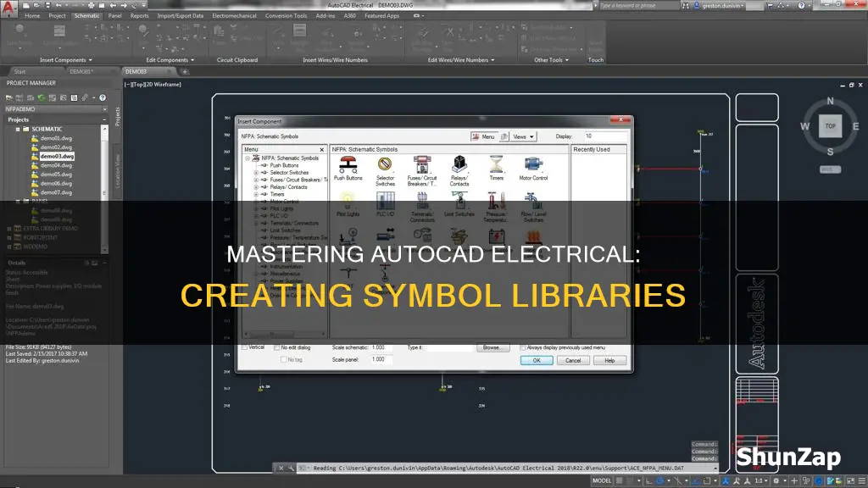Click the search binoculars icon in title bar
This screenshot has width=868, height=488.
coord(686,6)
